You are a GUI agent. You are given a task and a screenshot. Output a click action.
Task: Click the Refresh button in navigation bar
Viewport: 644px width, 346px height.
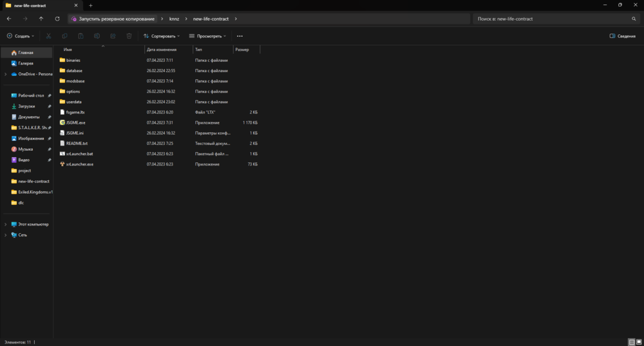tap(57, 19)
